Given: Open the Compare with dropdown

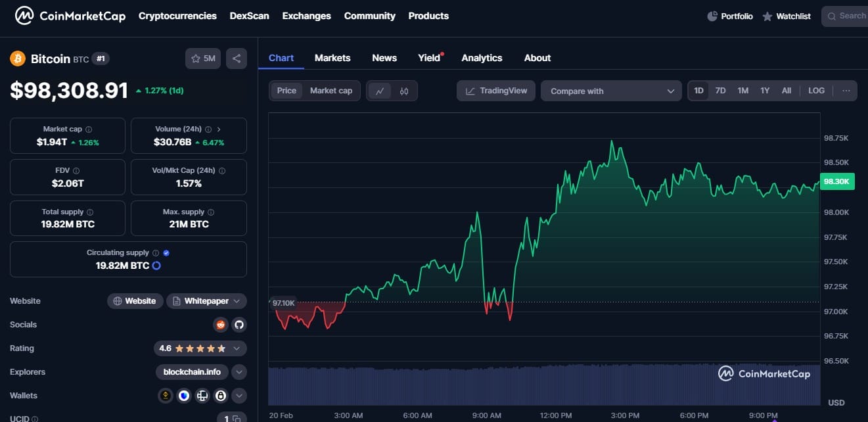Looking at the screenshot, I should 611,91.
